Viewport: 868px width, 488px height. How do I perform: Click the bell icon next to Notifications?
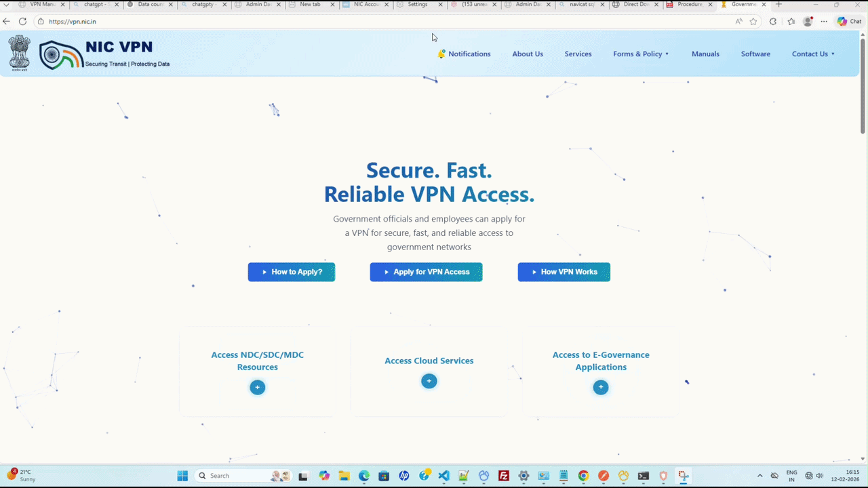coord(441,54)
